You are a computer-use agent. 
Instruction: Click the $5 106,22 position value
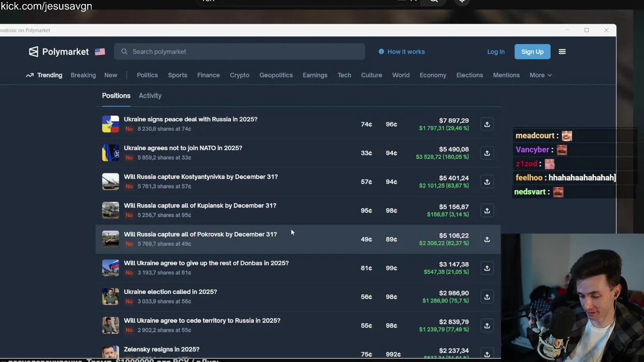pos(454,235)
